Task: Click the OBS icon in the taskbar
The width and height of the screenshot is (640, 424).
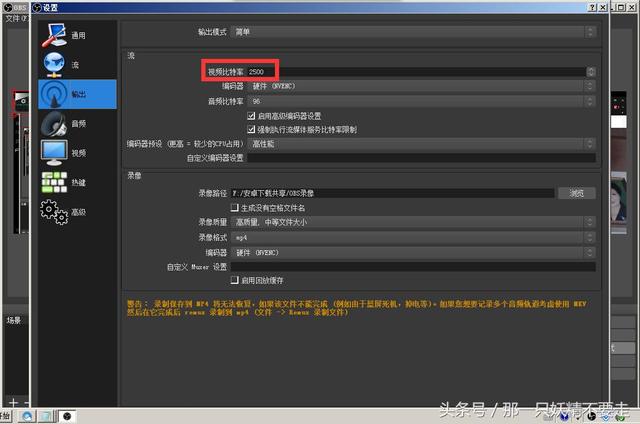Action: pos(67,416)
